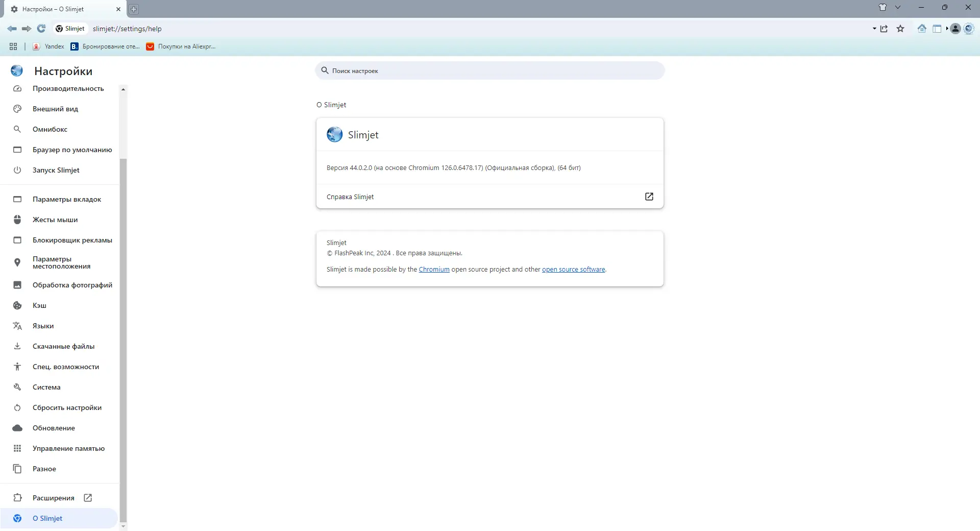Follow the open source software link
This screenshot has width=980, height=531.
[573, 270]
